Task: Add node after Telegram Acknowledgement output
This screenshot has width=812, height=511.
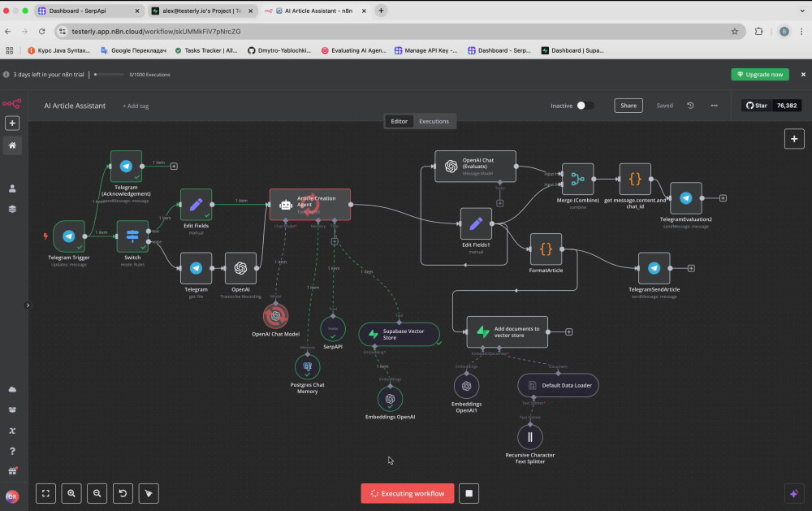Action: 174,167
